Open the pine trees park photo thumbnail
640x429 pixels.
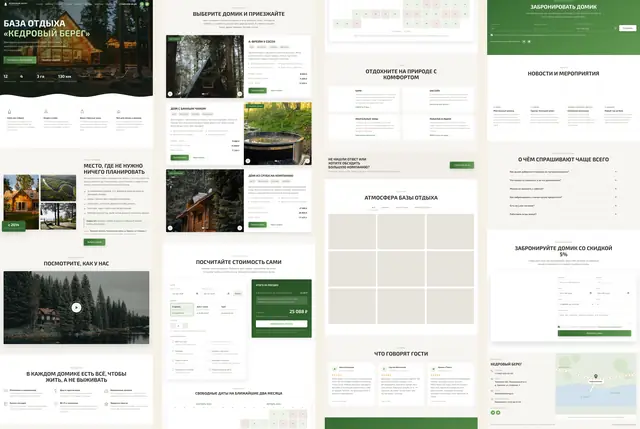click(x=58, y=216)
